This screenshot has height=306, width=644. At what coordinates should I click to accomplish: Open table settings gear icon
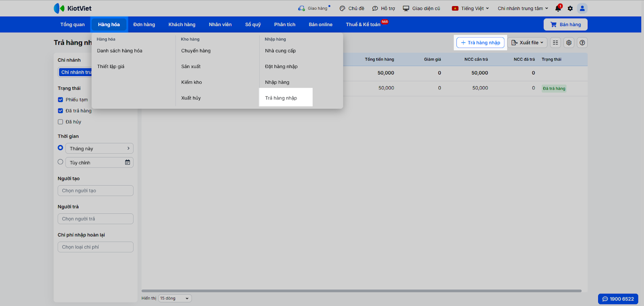(569, 43)
